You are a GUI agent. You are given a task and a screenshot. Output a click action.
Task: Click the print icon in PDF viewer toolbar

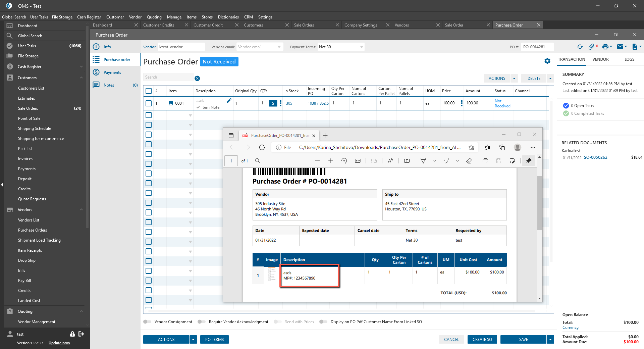pos(485,161)
